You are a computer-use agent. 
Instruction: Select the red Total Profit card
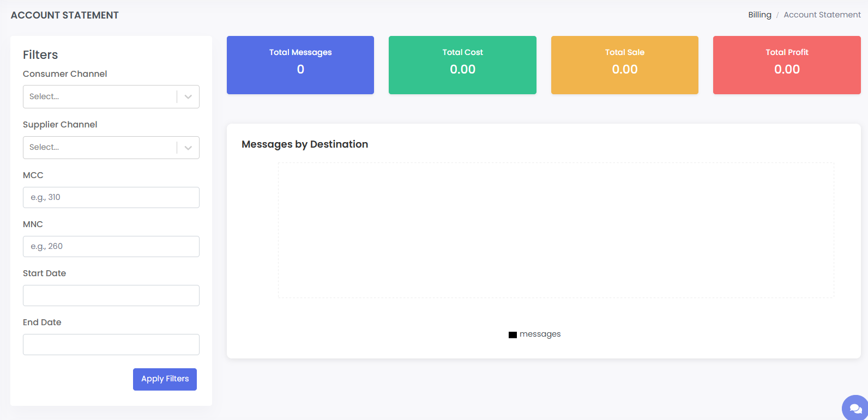787,65
